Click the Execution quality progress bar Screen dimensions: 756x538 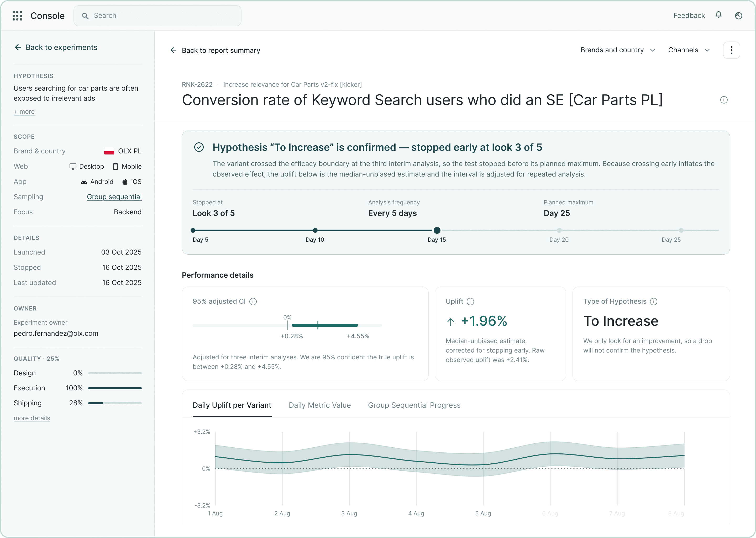[115, 388]
